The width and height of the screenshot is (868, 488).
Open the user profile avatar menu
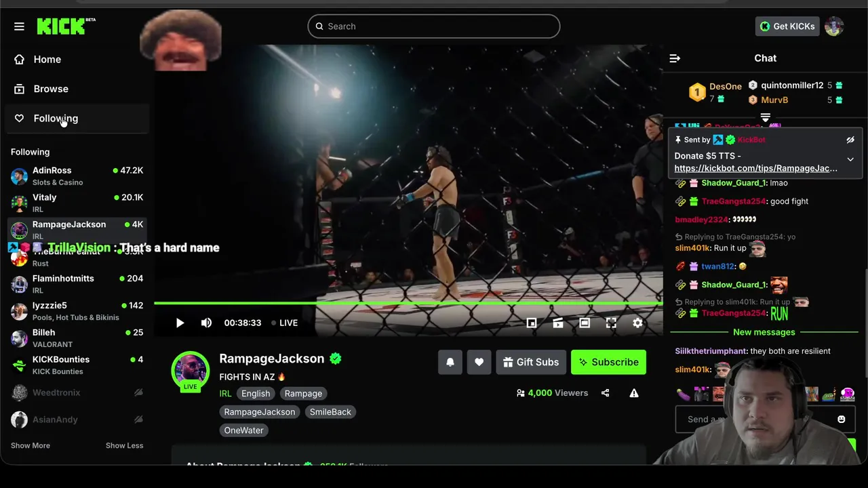(833, 26)
